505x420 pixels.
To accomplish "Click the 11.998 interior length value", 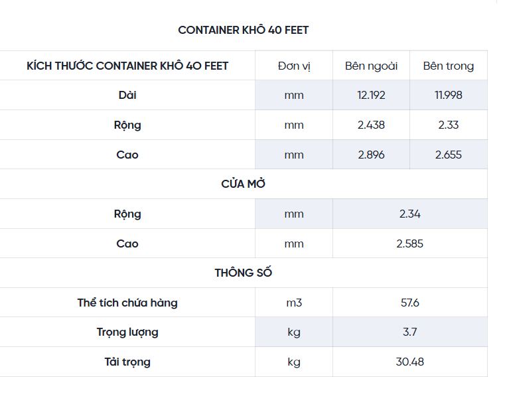I will pyautogui.click(x=449, y=95).
